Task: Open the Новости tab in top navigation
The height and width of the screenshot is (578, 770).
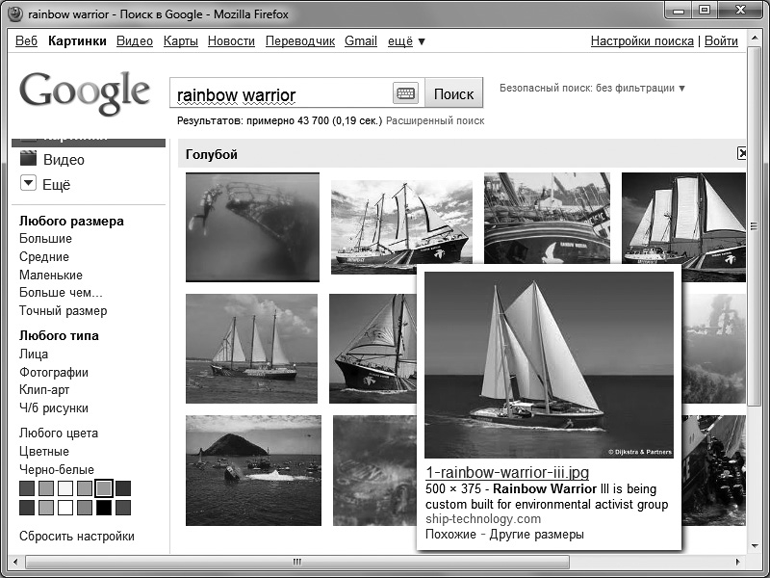Action: coord(231,41)
